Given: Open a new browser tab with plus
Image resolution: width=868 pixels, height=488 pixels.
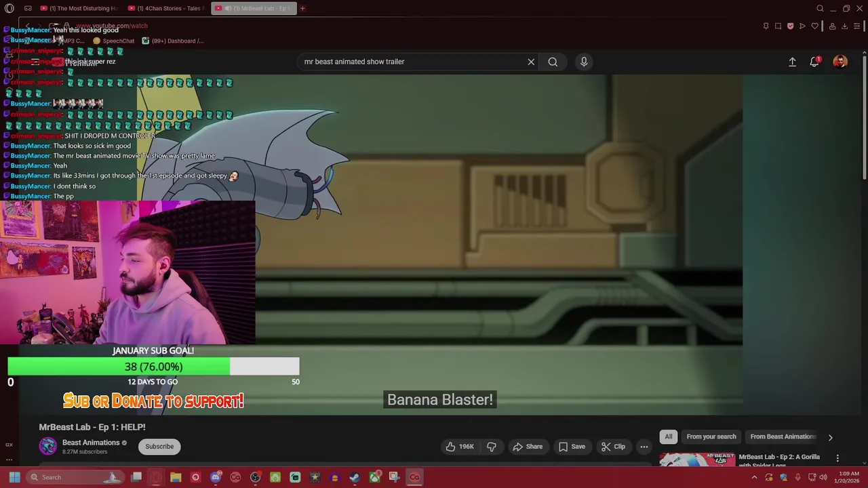Looking at the screenshot, I should coord(302,8).
